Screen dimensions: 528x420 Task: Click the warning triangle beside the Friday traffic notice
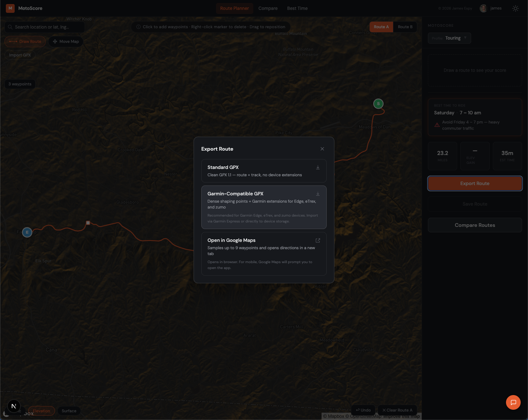click(x=437, y=125)
